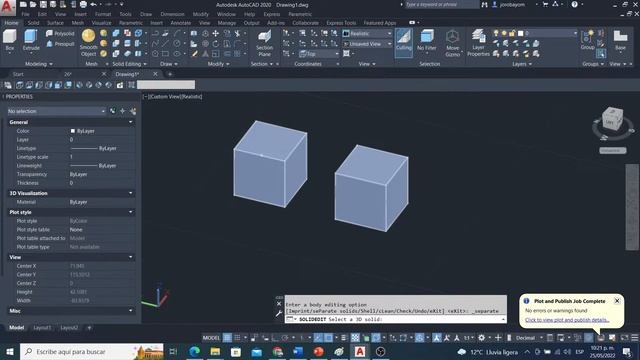640x360 pixels.
Task: Click link to view plot and publish details
Action: click(567, 320)
